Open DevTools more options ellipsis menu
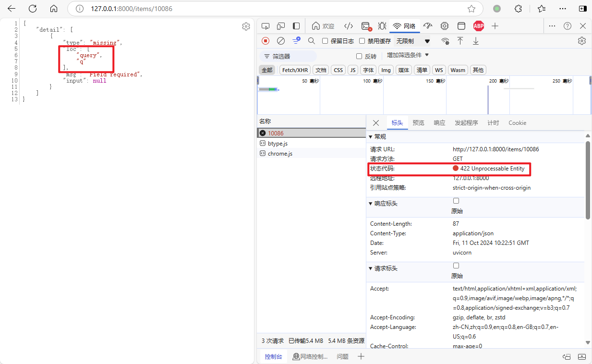Screen dimensions: 592x364 (x=552, y=26)
